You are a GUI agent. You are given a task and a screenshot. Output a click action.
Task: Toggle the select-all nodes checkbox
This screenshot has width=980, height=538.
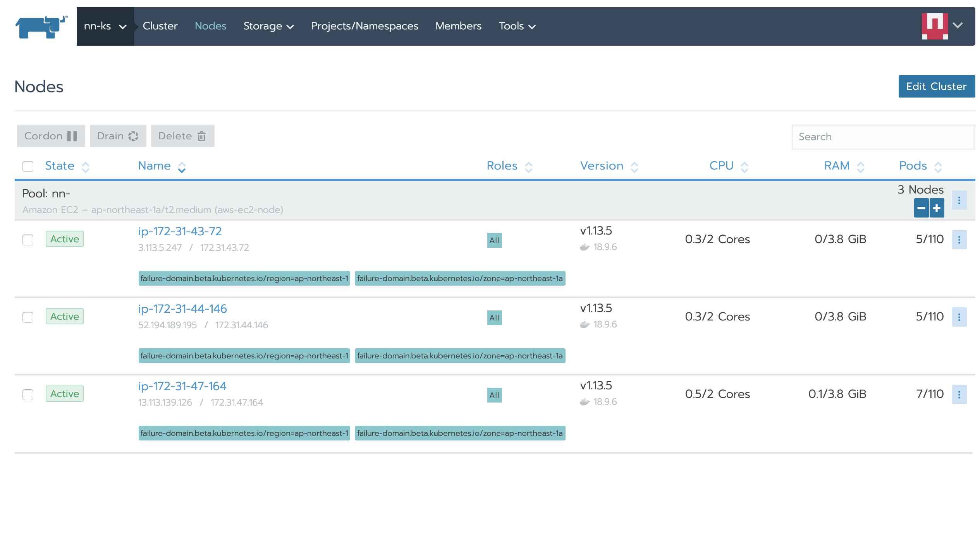pos(28,166)
